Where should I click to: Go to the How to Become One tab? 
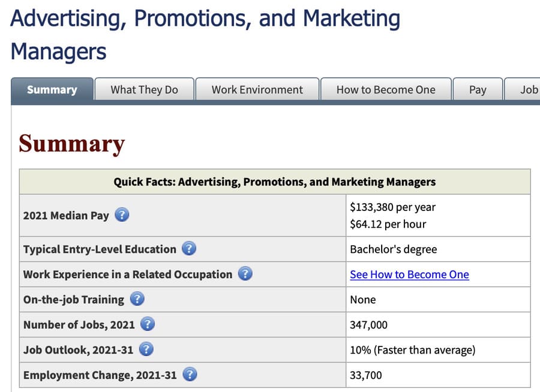(386, 90)
